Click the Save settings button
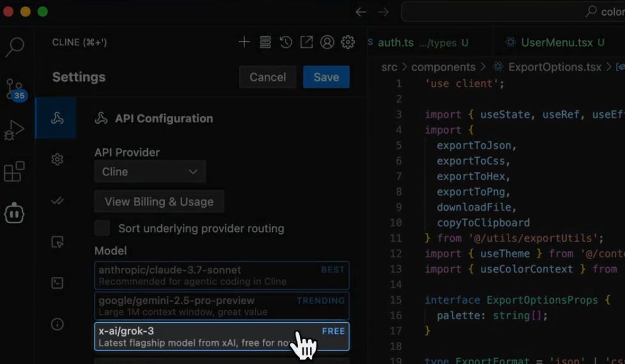The image size is (625, 364). [326, 77]
